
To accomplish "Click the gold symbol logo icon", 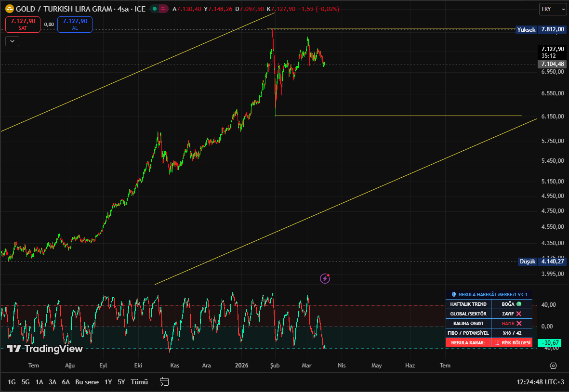I will (10, 9).
